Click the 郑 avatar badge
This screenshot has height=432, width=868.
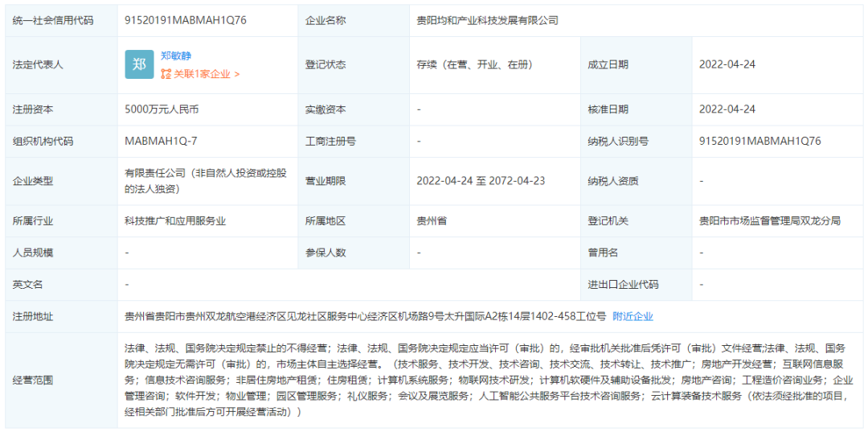[140, 64]
